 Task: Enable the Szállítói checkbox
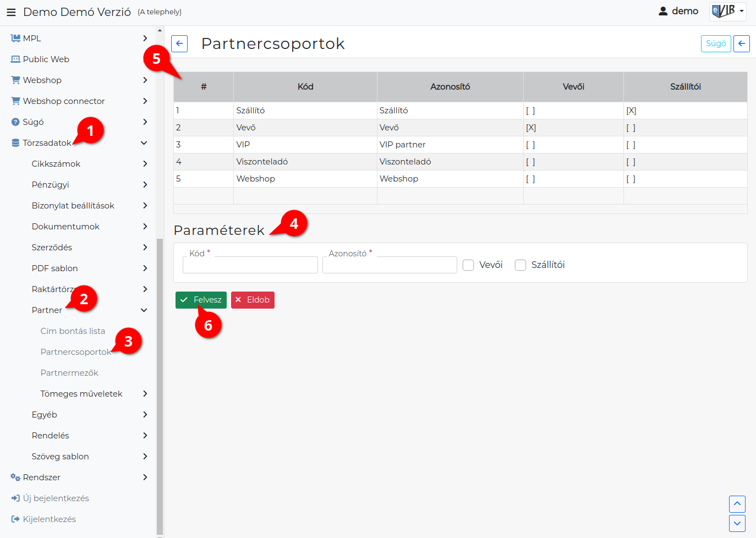[x=521, y=265]
